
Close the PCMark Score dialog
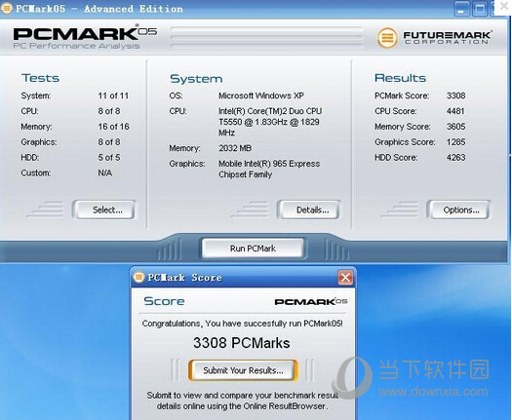[345, 278]
